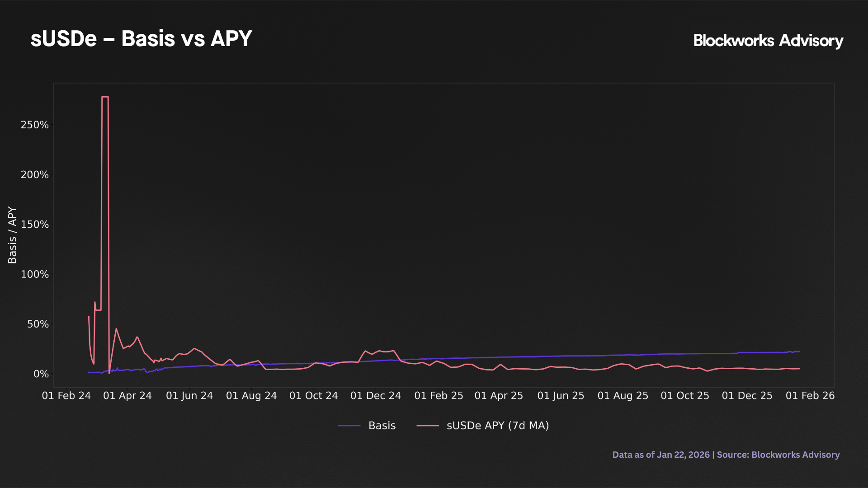The width and height of the screenshot is (868, 488).
Task: Click the sUSDe – Basis vs APY title
Action: pos(141,39)
